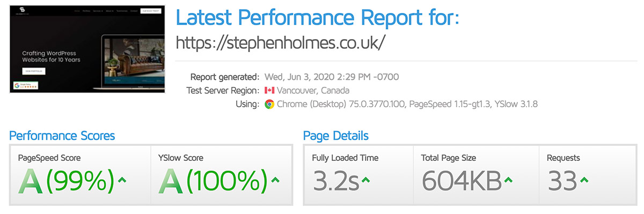Viewport: 644px width, 214px height.
Task: Click the green arrow next to 3.2s
Action: pos(366,180)
